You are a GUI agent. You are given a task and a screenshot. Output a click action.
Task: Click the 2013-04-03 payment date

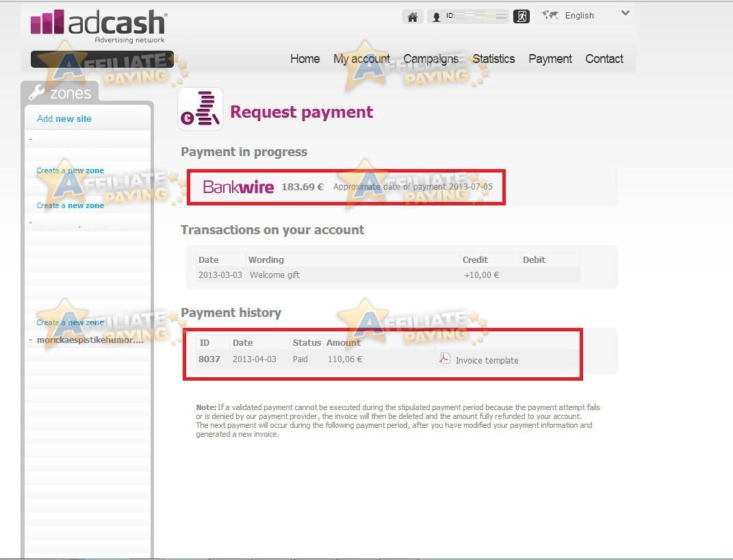tap(255, 359)
